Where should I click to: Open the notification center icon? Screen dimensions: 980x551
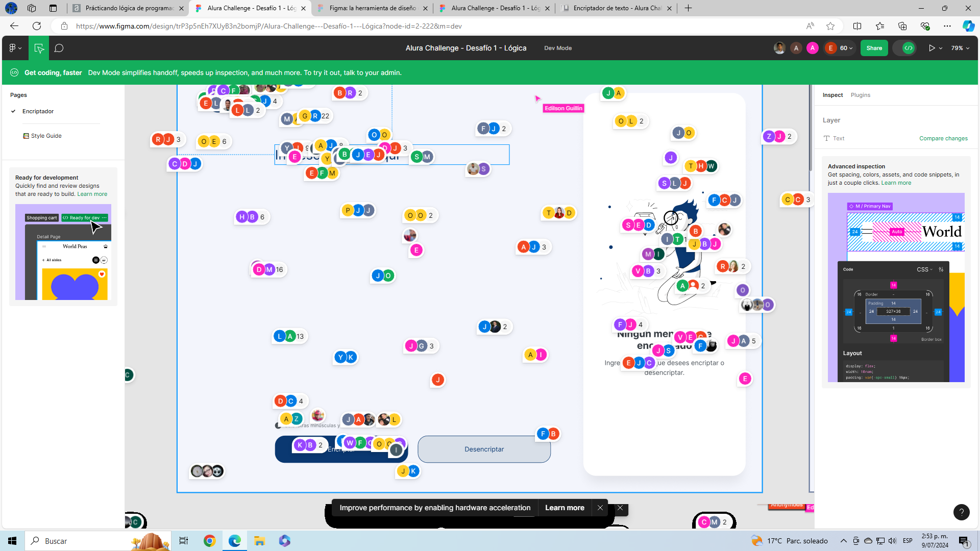[964, 541]
